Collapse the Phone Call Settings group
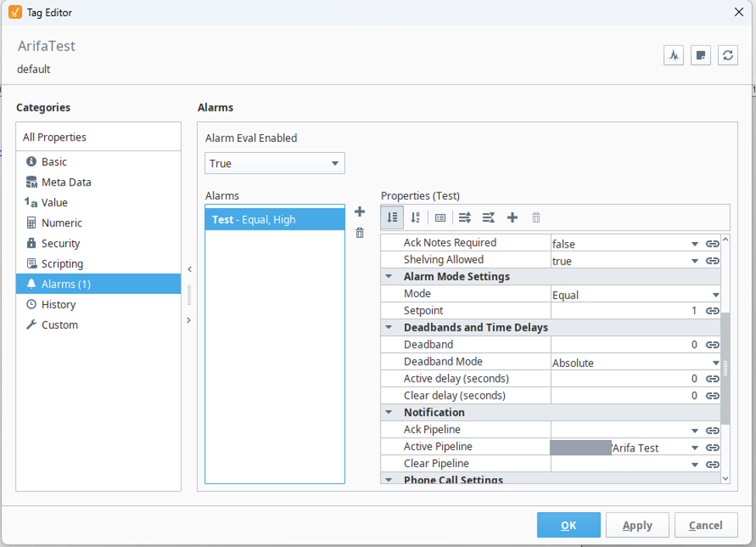The image size is (756, 547). 388,479
